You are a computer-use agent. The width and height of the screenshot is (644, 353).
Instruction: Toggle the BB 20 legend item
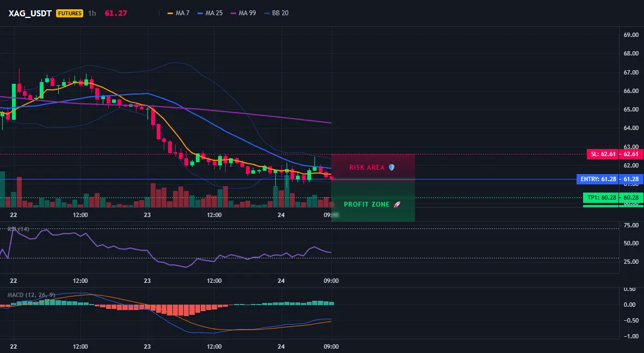coord(276,13)
